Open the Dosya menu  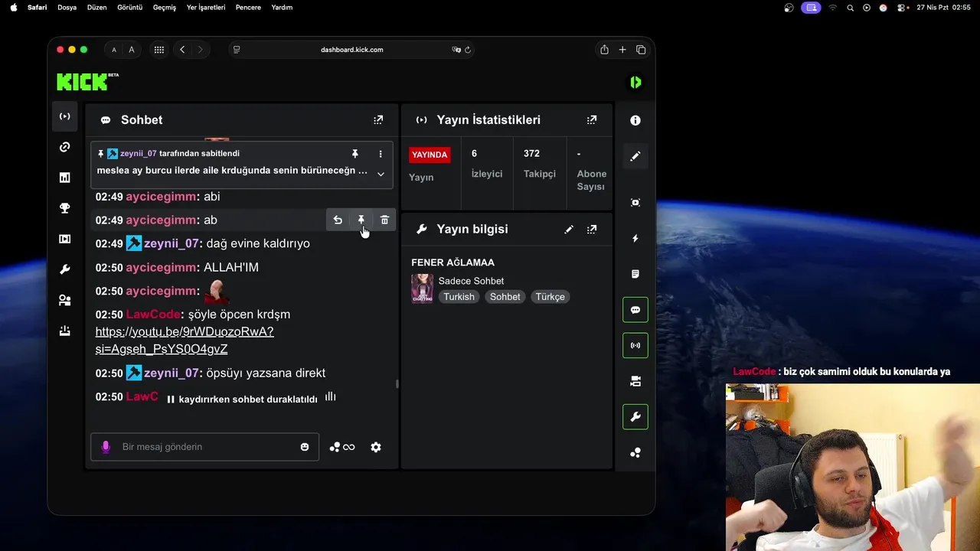67,8
